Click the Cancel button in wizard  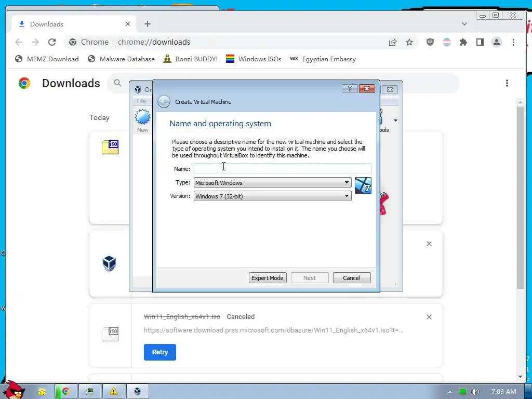352,278
